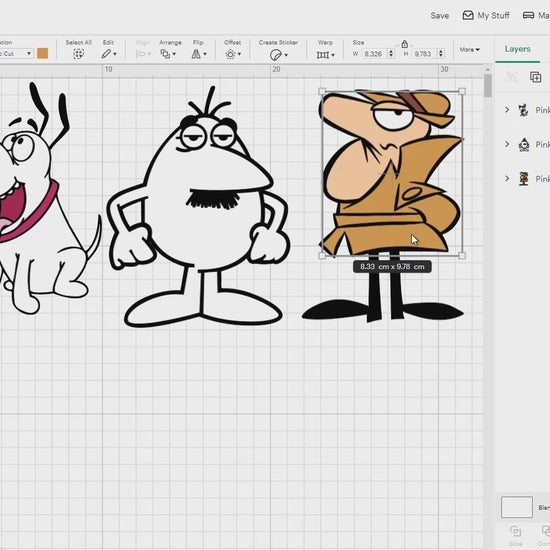Screen dimensions: 550x550
Task: Open the Operation type dropdown
Action: (x=16, y=53)
